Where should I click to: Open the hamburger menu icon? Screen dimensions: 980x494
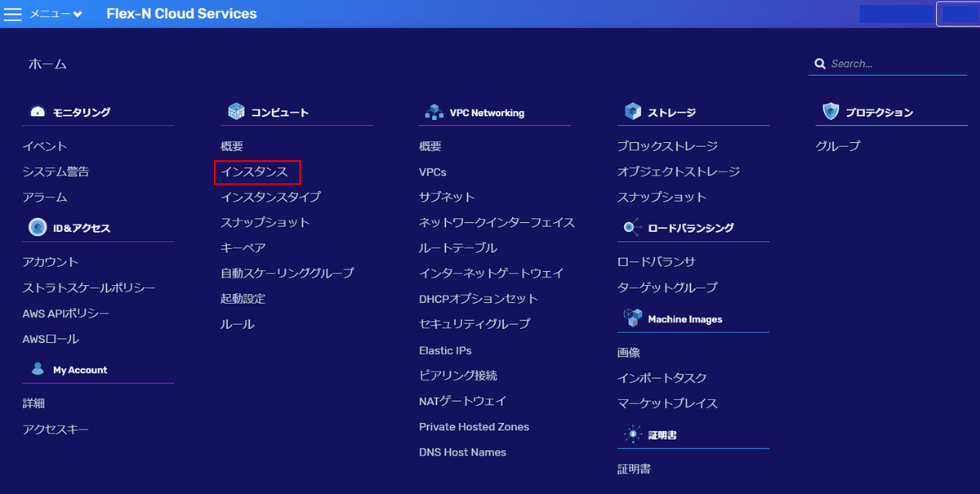(13, 14)
